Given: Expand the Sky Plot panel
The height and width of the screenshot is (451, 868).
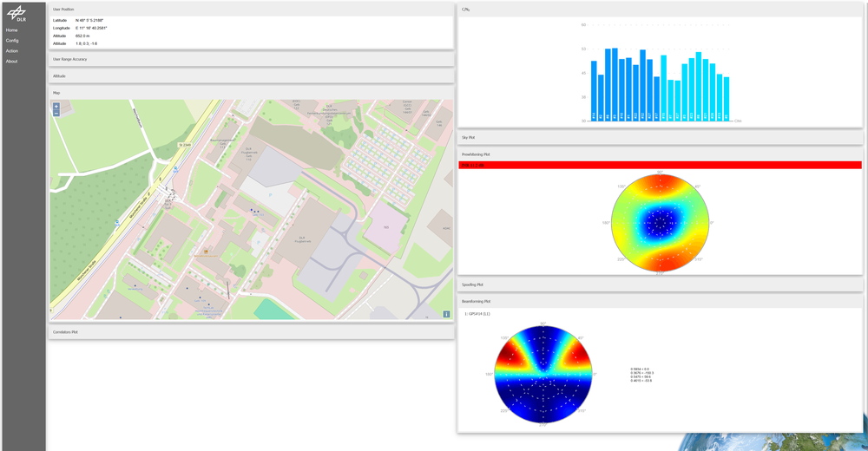Looking at the screenshot, I should (660, 137).
